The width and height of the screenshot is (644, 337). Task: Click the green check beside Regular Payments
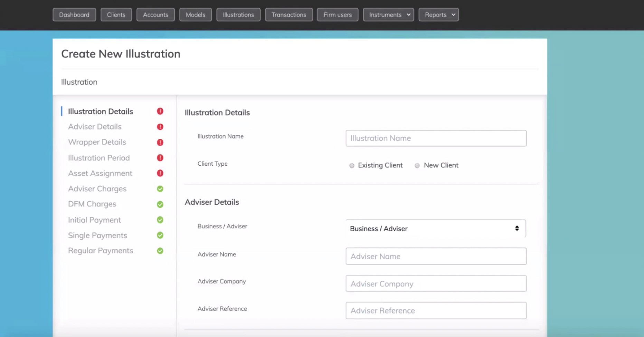coord(160,251)
